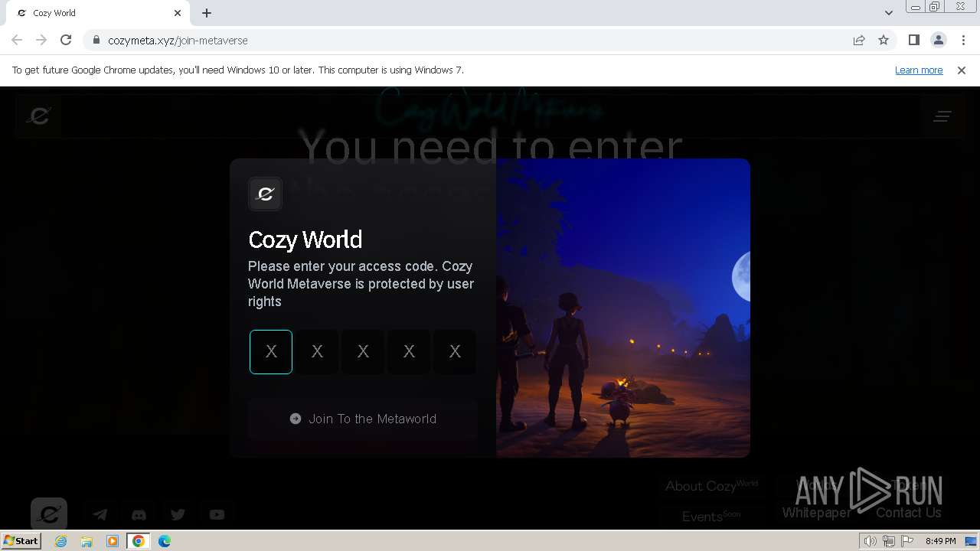Bookmark this tab with star icon

click(884, 40)
